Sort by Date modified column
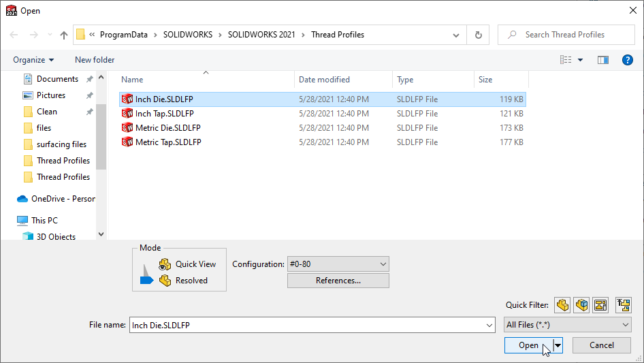This screenshot has height=363, width=644. pyautogui.click(x=324, y=80)
